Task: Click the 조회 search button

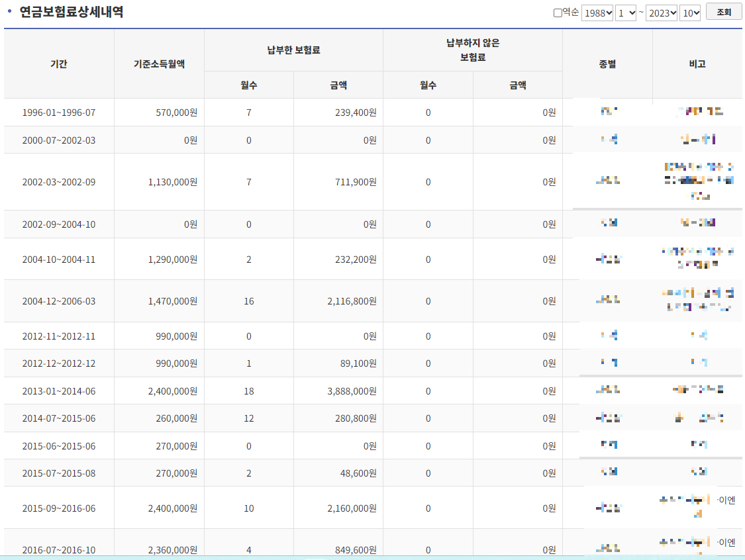Action: [723, 12]
